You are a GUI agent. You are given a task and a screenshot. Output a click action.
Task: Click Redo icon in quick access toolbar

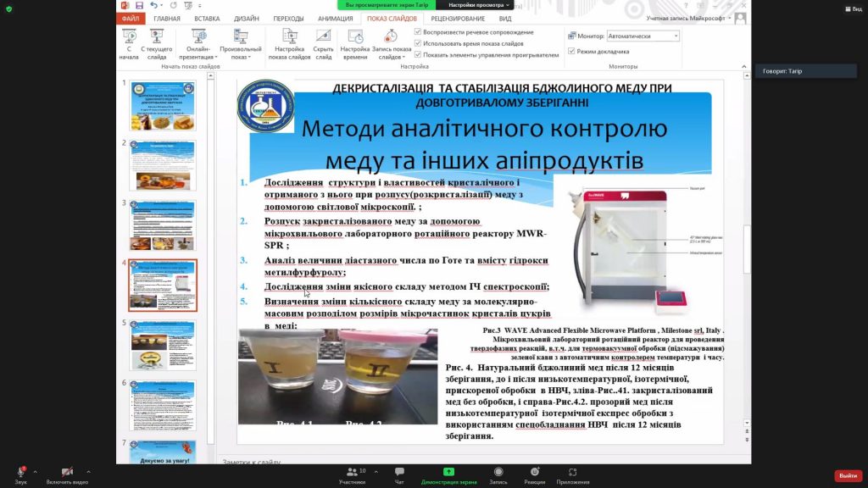click(x=173, y=5)
